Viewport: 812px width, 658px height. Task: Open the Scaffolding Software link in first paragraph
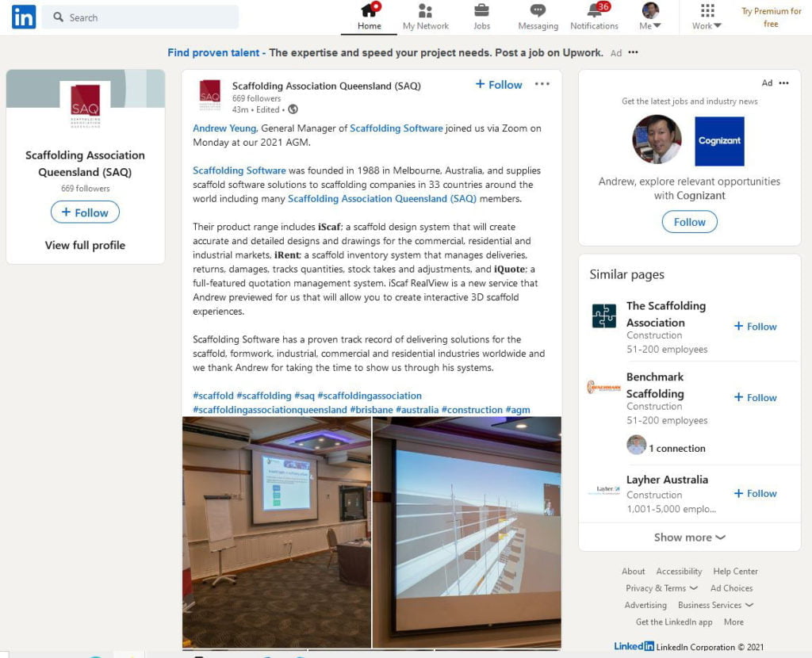(396, 128)
